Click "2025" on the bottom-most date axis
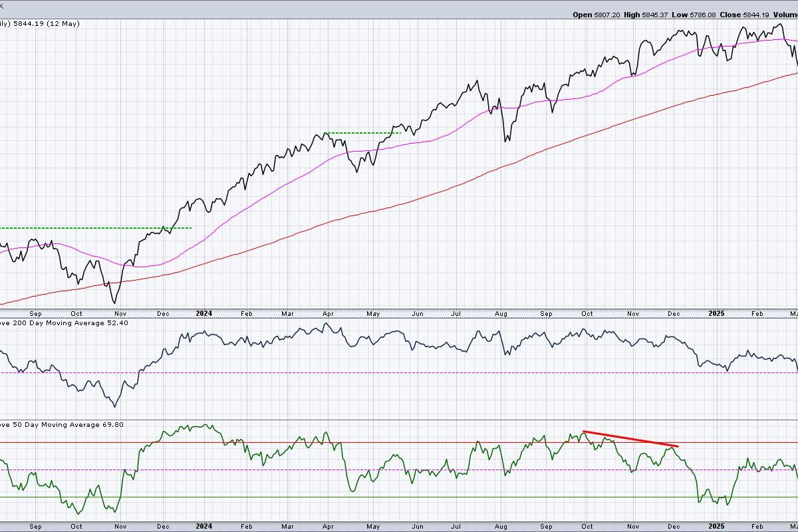798x532 pixels. 716,526
